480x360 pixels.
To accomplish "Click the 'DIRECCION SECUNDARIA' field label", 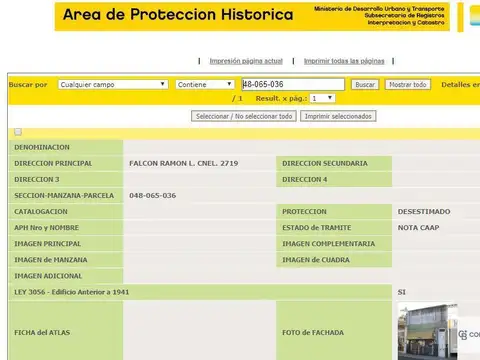I will 325,163.
